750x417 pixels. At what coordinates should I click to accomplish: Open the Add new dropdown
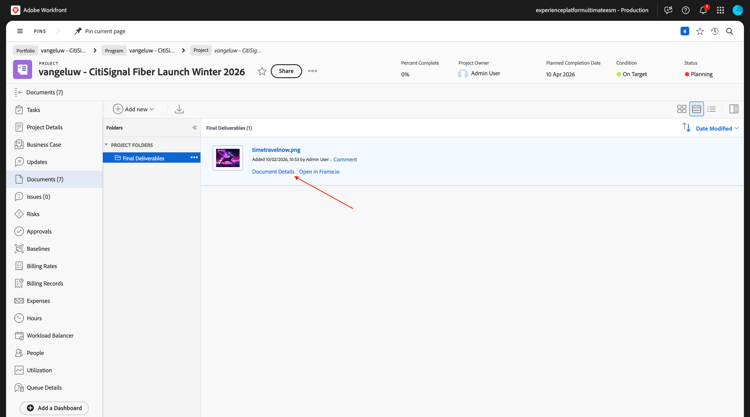[133, 110]
